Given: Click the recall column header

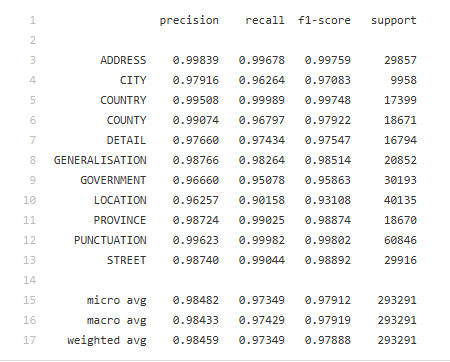Looking at the screenshot, I should 265,20.
